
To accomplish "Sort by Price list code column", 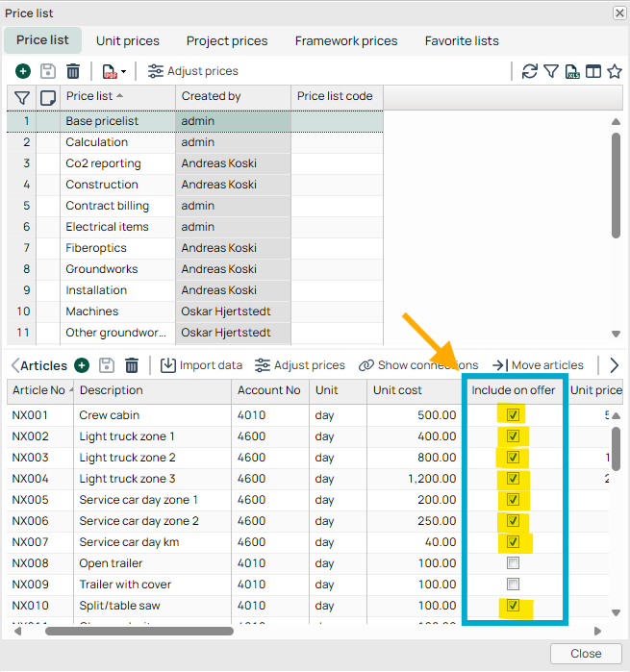I will (x=337, y=96).
